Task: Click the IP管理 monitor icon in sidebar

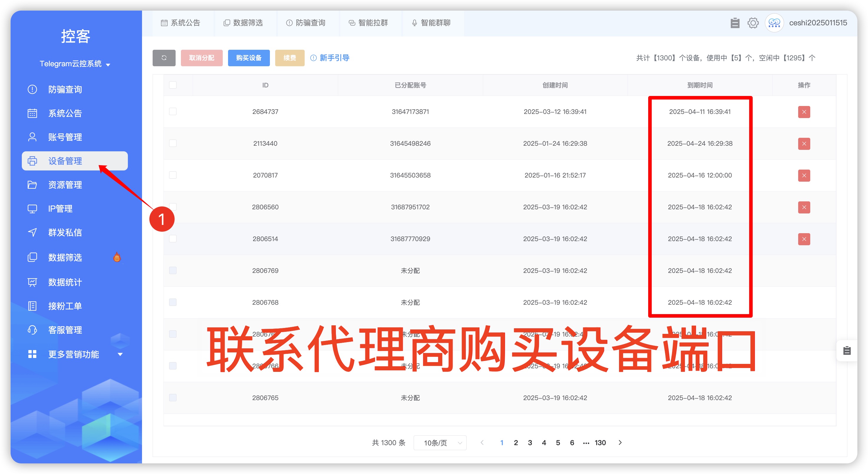Action: [x=32, y=209]
